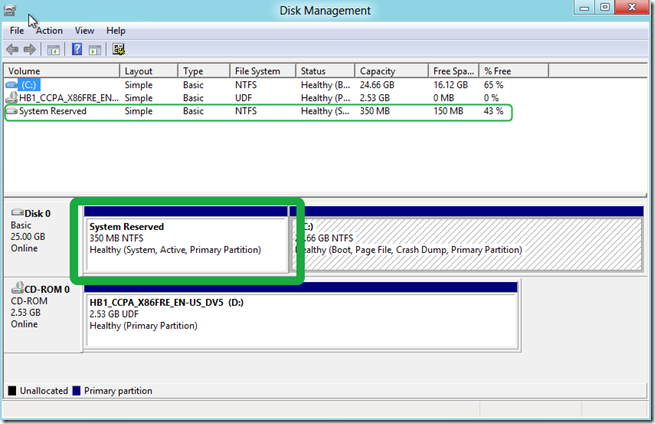Click the Unallocated legend label
This screenshot has width=655, height=424.
(x=44, y=391)
